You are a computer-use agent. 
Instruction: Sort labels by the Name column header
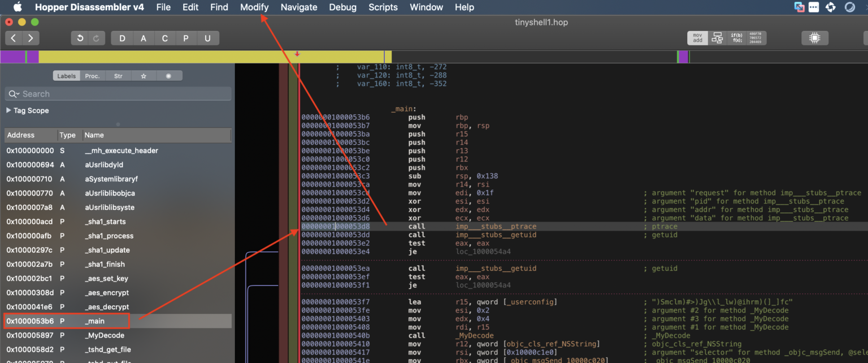[x=156, y=135]
